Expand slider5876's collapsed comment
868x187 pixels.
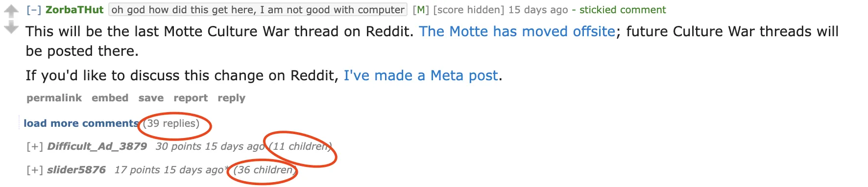point(35,170)
